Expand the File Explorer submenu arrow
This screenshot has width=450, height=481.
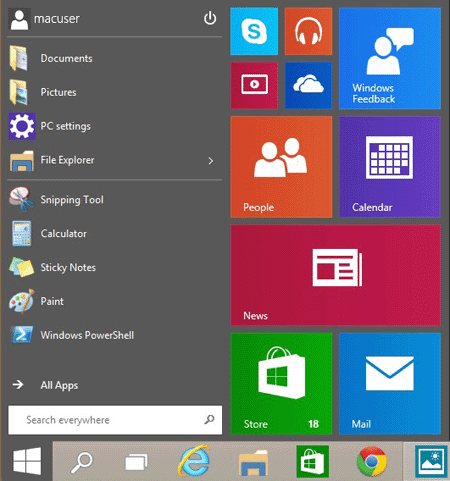tap(211, 161)
